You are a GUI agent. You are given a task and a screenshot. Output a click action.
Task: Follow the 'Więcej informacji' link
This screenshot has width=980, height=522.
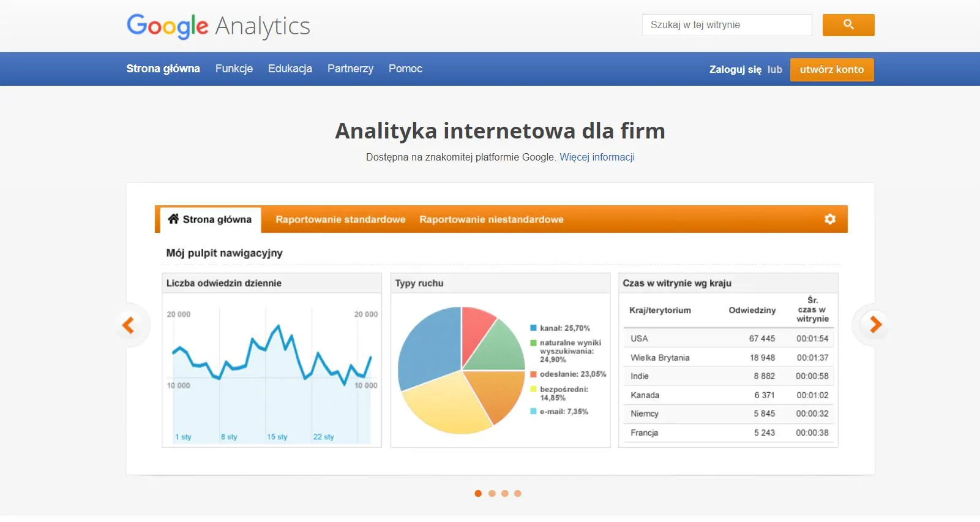click(597, 157)
